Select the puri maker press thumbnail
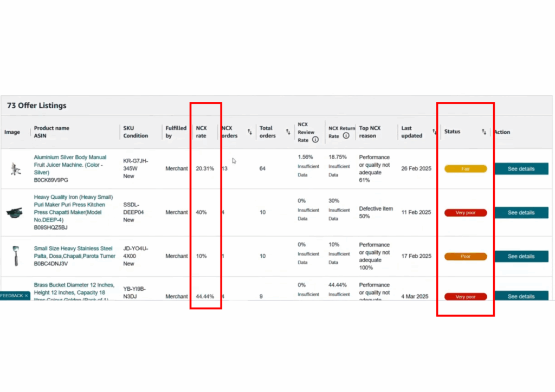The height and width of the screenshot is (392, 555). [x=14, y=213]
